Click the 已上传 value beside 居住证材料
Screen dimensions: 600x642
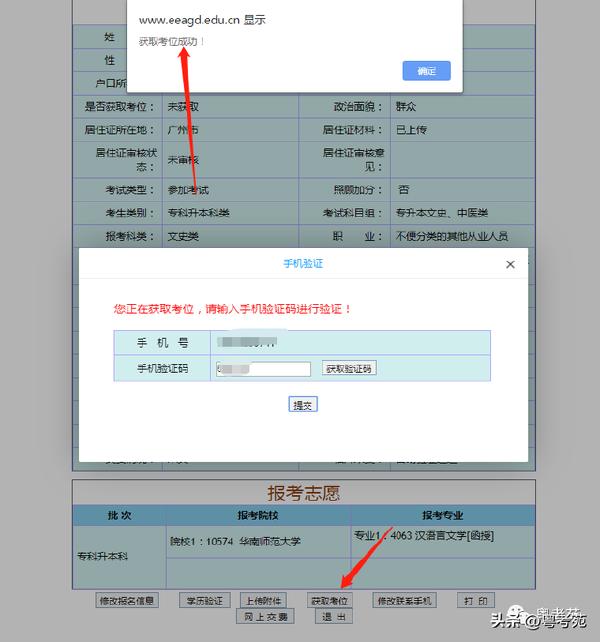click(x=411, y=130)
